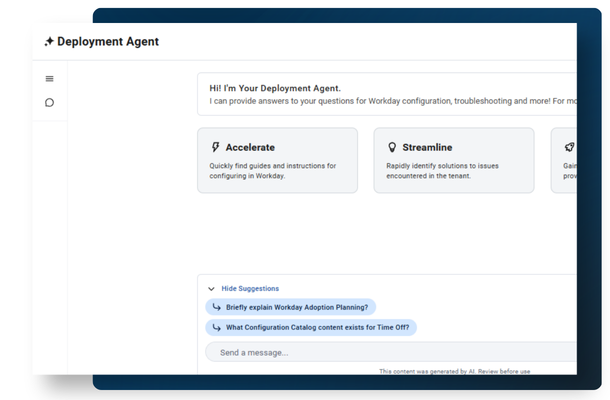610x400 pixels.
Task: Click the lightbulb icon on the Streamline card
Action: (392, 147)
